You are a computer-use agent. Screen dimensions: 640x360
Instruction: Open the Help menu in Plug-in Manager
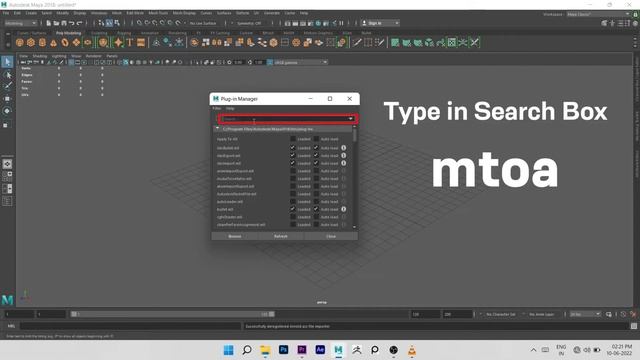coord(230,109)
